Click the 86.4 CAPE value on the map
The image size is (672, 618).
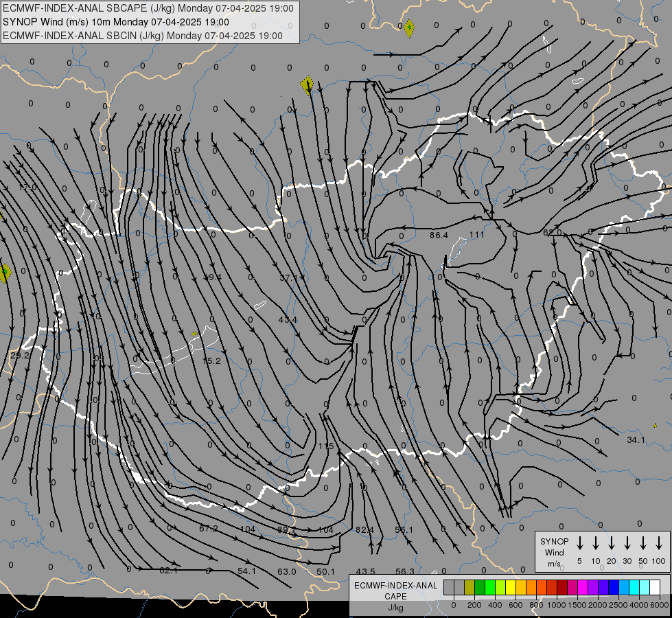(439, 235)
